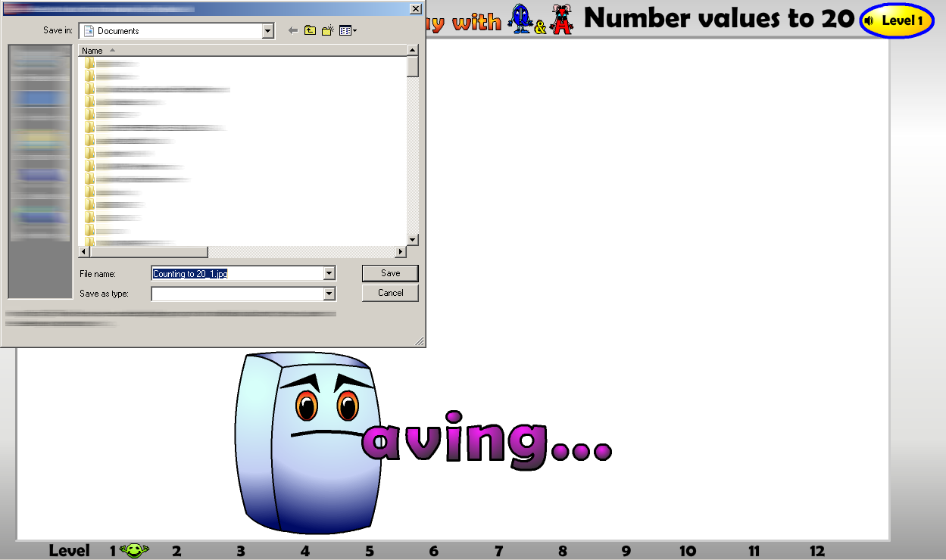This screenshot has width=946, height=560.
Task: Select level 7 in the bottom bar
Action: tap(498, 551)
